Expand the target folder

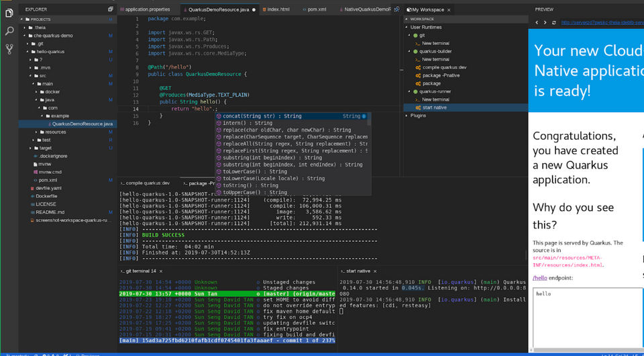tap(30, 148)
